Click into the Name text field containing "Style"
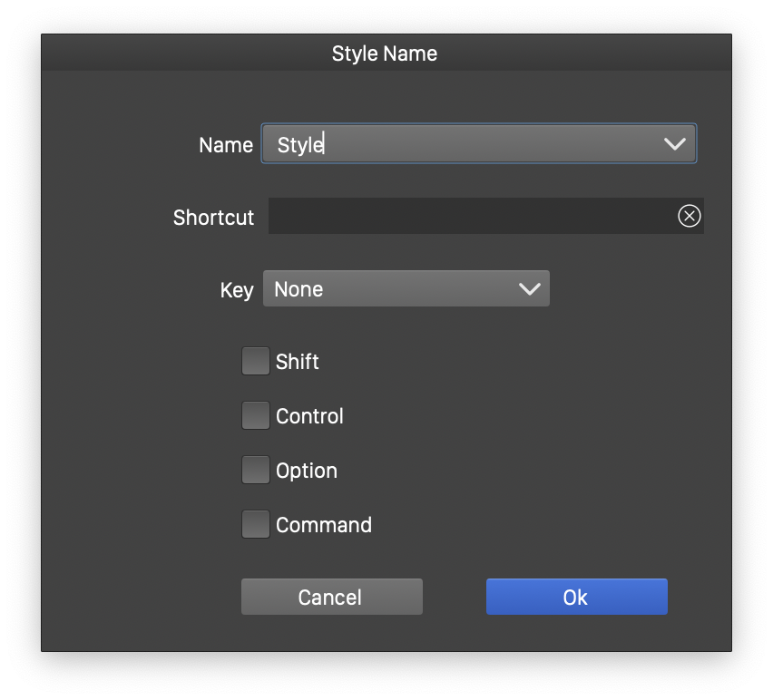 (x=454, y=144)
